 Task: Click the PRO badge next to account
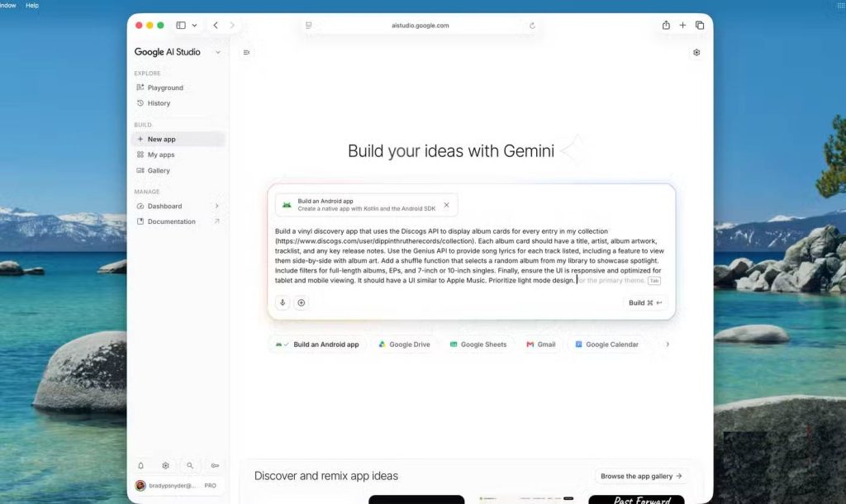210,486
